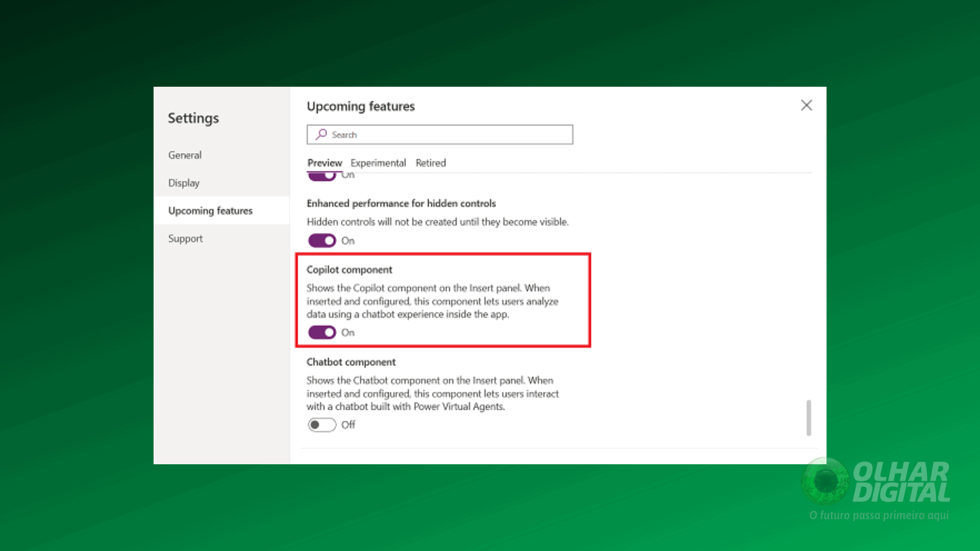Click the Settings panel title
Image resolution: width=980 pixels, height=551 pixels.
[x=193, y=118]
